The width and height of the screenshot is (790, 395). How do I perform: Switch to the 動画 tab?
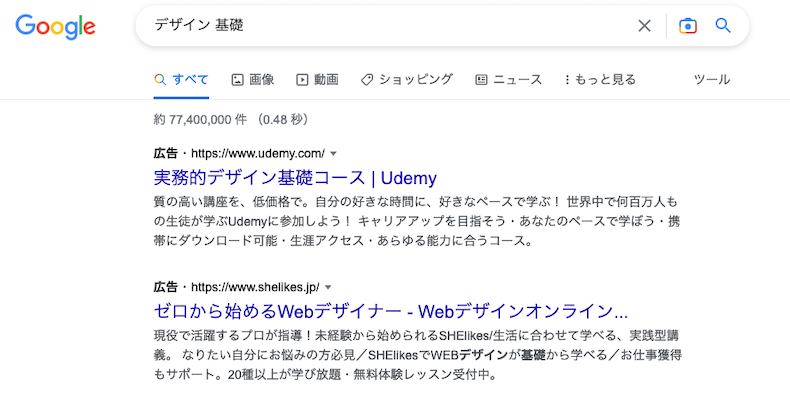pos(317,80)
